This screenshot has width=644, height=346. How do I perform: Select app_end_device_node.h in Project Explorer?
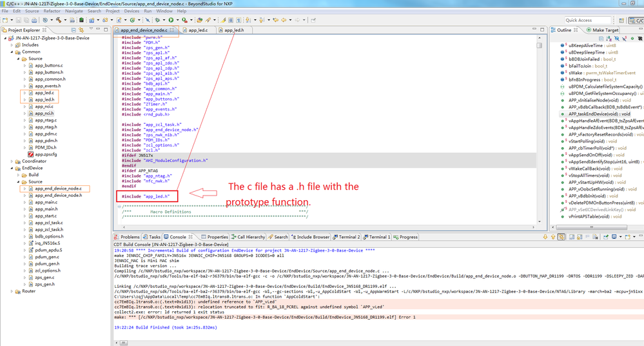[x=58, y=196]
